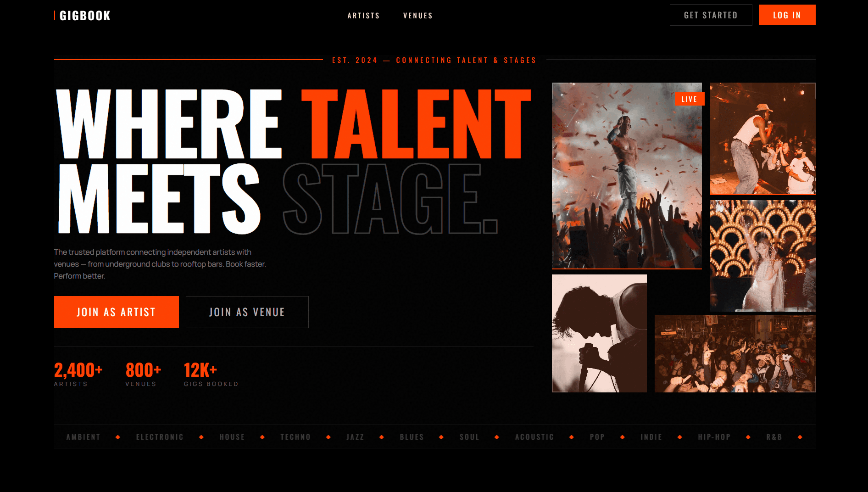This screenshot has width=868, height=492.
Task: Click the Join as Venue button
Action: pos(247,312)
